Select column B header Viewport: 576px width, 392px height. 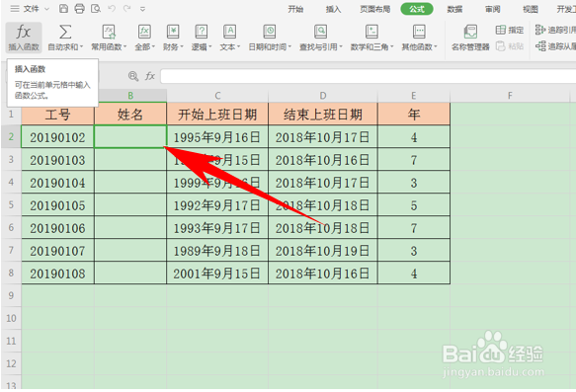coord(130,96)
